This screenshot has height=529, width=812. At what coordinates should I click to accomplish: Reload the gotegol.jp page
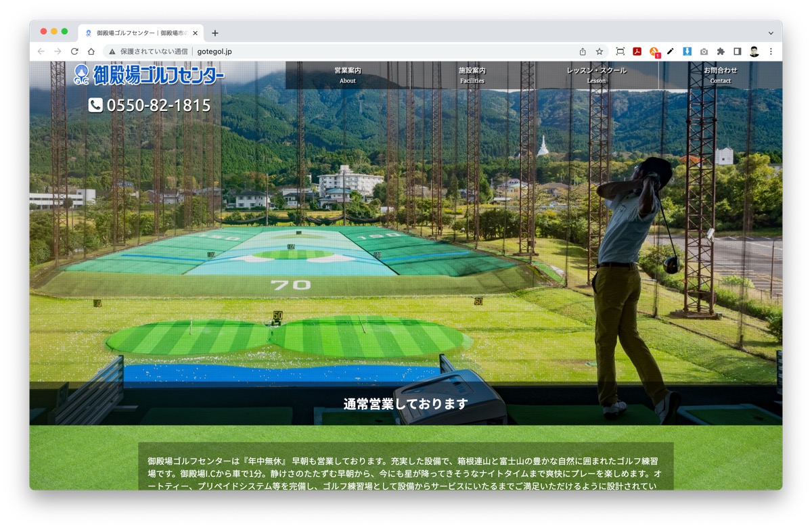pyautogui.click(x=73, y=51)
